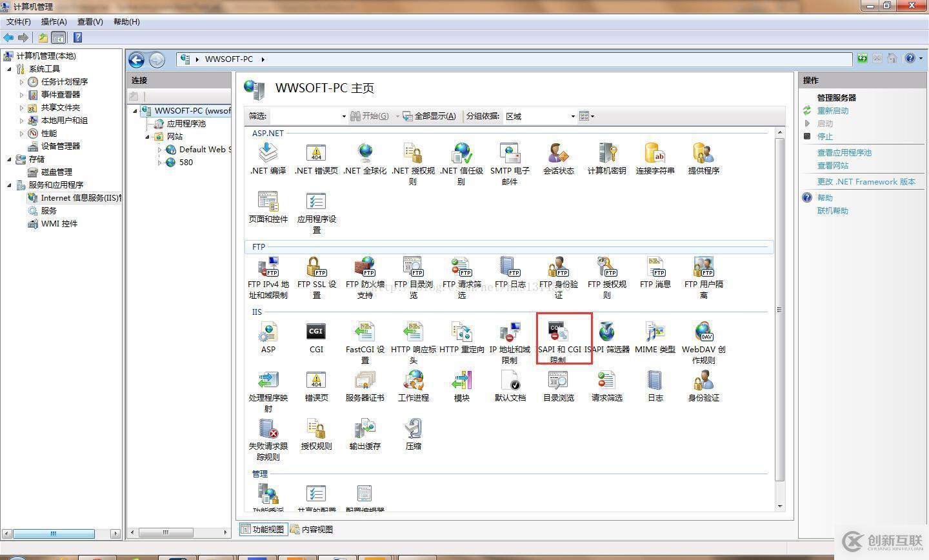The image size is (929, 560).
Task: Open the 压缩 icon
Action: click(x=413, y=434)
